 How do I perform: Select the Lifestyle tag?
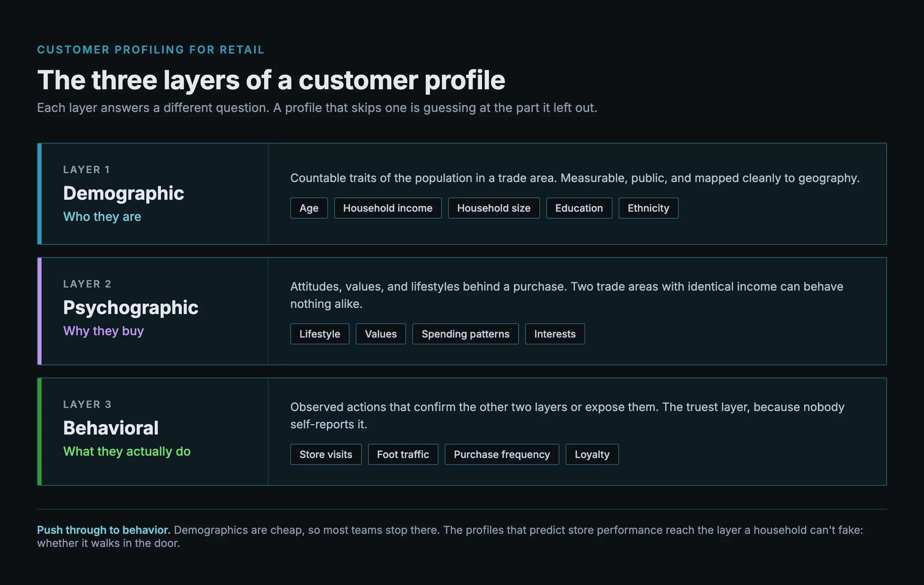pyautogui.click(x=320, y=334)
